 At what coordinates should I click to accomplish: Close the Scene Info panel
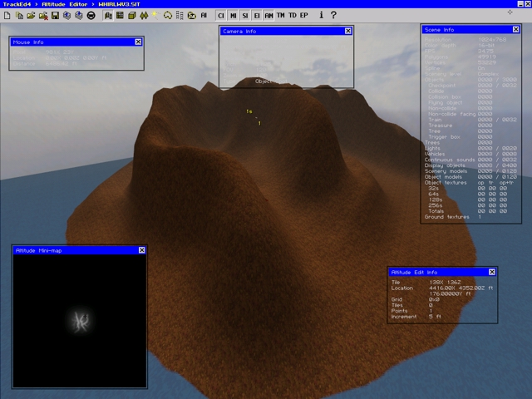[516, 30]
